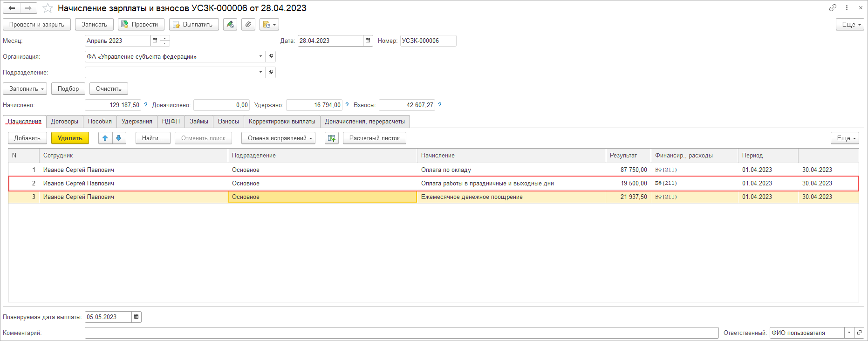Click the Записать button
The height and width of the screenshot is (341, 868).
(94, 24)
